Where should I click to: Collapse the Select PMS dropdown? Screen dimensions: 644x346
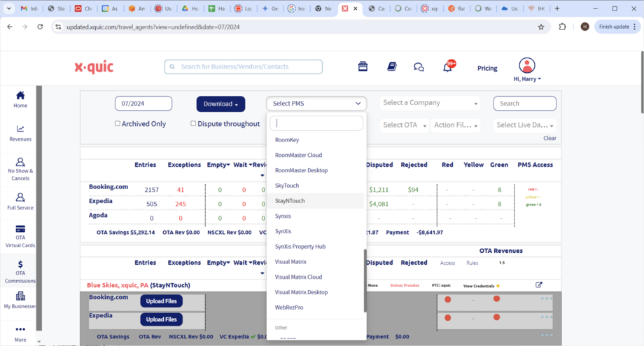316,104
